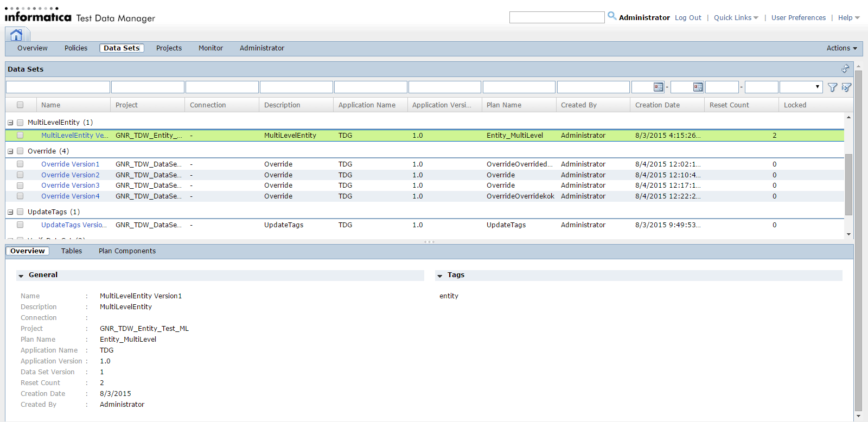This screenshot has width=868, height=422.
Task: Open the Override Version2 link
Action: tap(71, 175)
